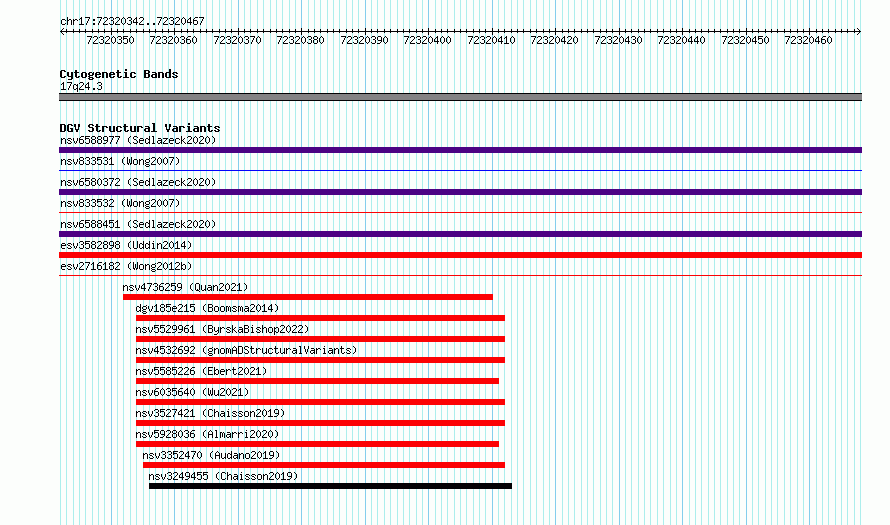Click the nsv6580372 (Sedlazeck2020) label
This screenshot has width=890, height=525.
pyautogui.click(x=138, y=182)
